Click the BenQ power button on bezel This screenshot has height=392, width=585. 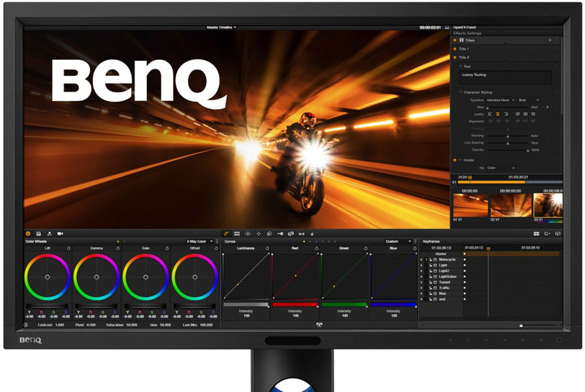click(559, 340)
